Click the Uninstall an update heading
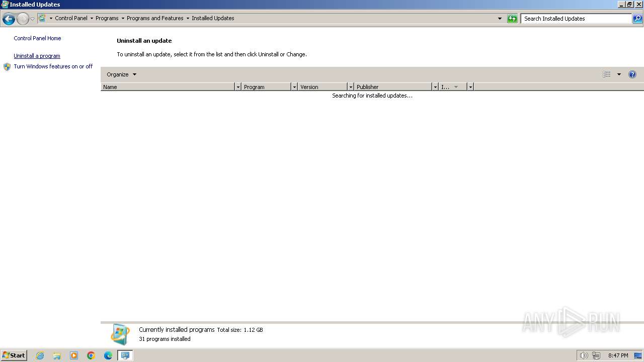644x362 pixels. point(144,41)
